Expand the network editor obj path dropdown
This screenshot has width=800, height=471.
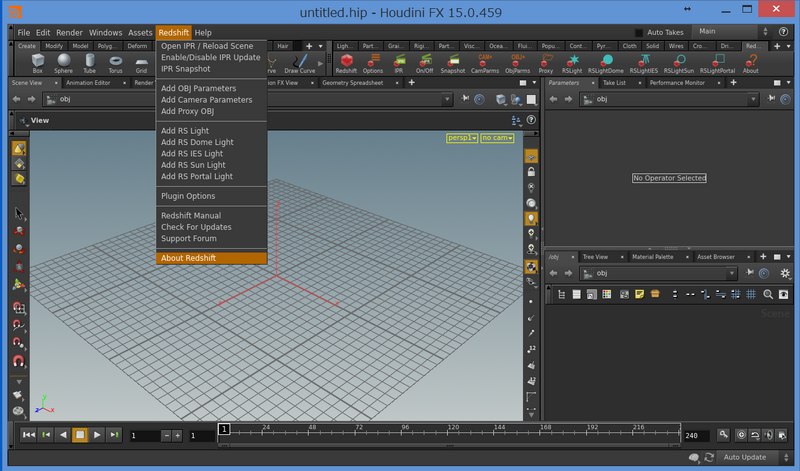tap(732, 274)
